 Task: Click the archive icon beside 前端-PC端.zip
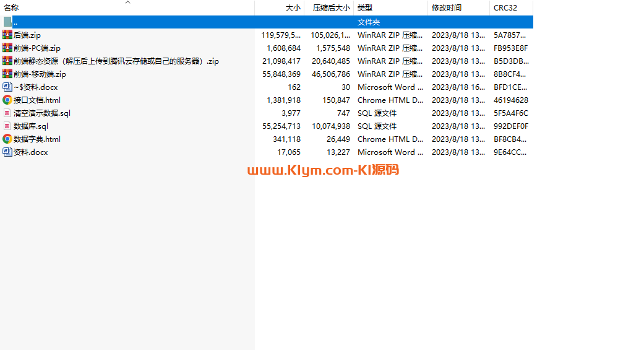click(7, 48)
